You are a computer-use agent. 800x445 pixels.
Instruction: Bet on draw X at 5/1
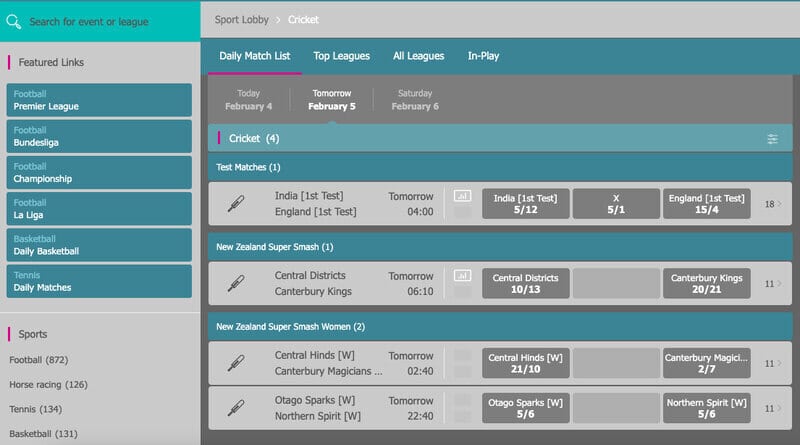[616, 204]
